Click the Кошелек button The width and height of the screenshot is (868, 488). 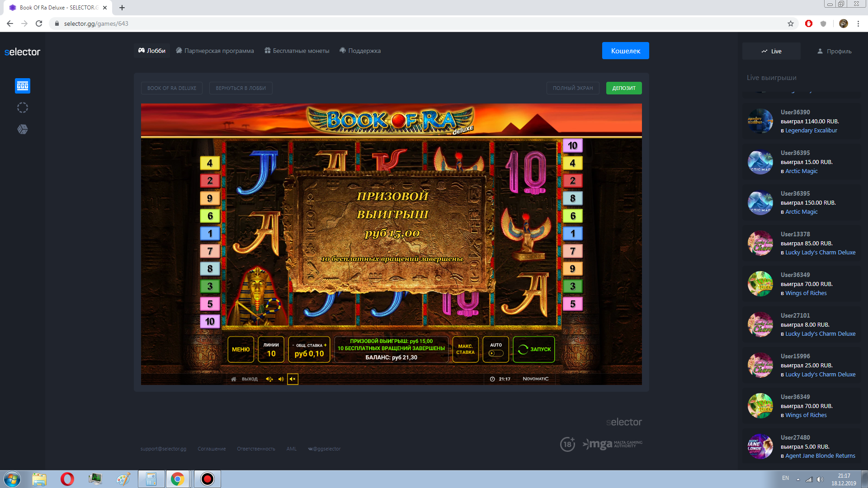pos(625,51)
